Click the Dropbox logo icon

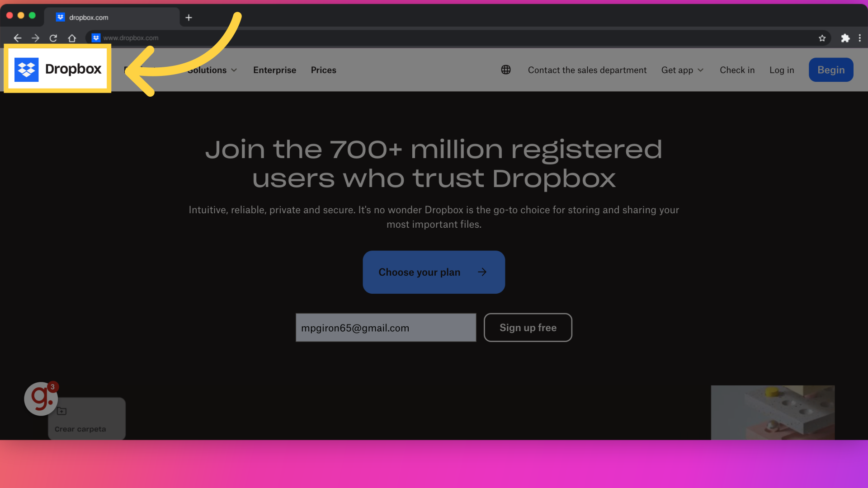(26, 70)
